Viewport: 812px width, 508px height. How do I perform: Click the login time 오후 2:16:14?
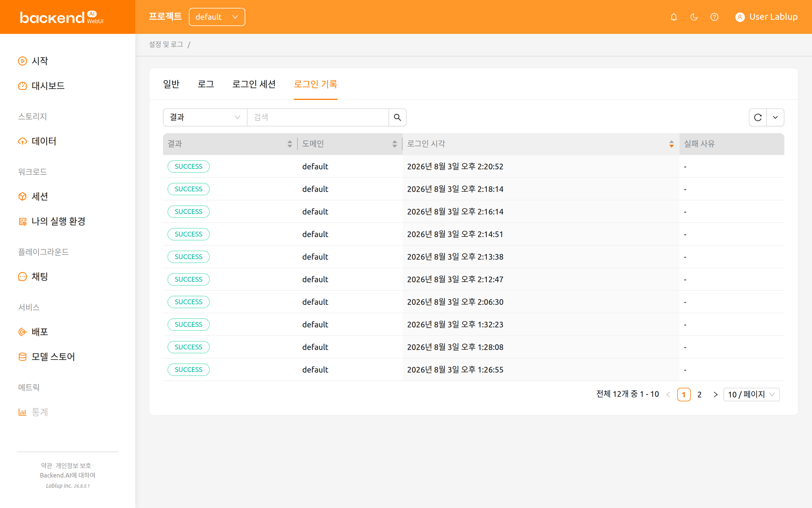coord(455,212)
